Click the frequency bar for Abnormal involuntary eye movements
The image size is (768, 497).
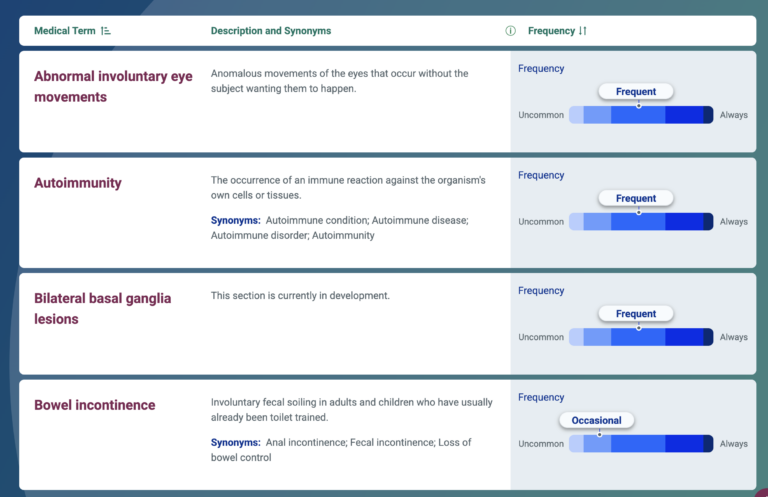pyautogui.click(x=640, y=115)
